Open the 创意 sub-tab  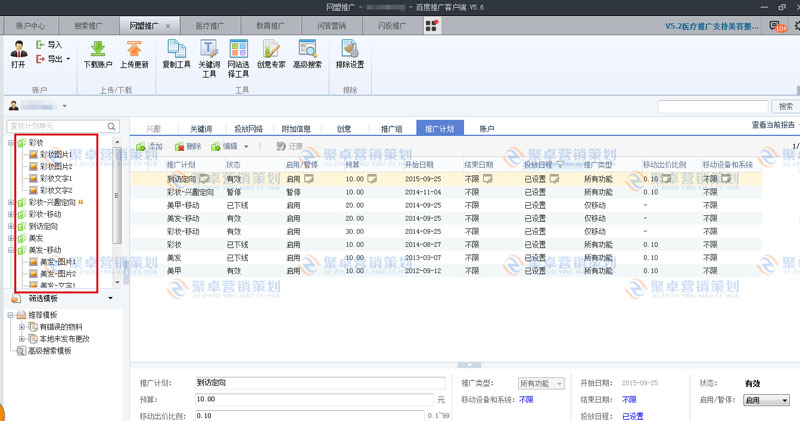click(344, 129)
